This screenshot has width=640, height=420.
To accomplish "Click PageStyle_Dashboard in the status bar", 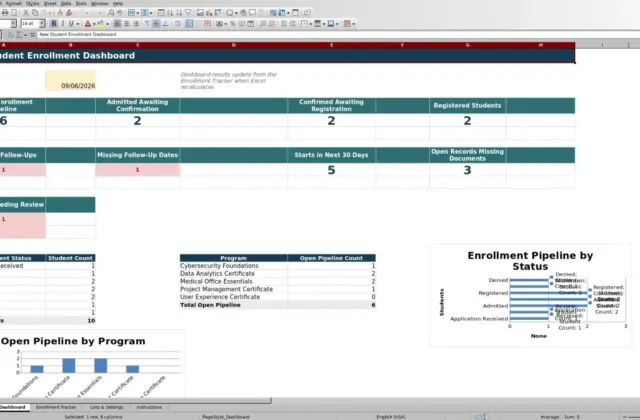I will [226, 417].
